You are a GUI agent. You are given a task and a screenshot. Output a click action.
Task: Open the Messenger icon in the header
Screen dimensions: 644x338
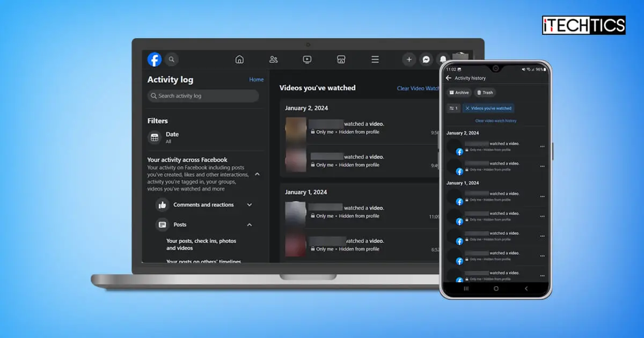426,60
